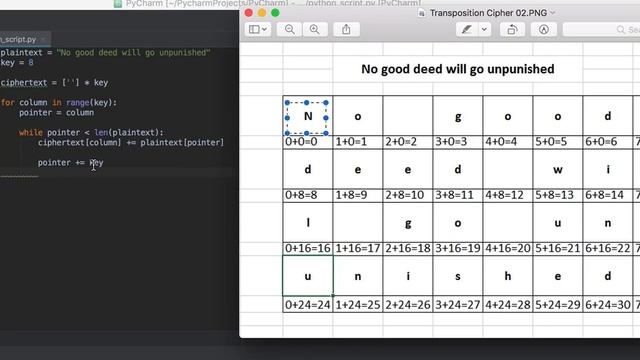640x360 pixels.
Task: Click the cell labeled 5+0=5
Action: pos(558,142)
